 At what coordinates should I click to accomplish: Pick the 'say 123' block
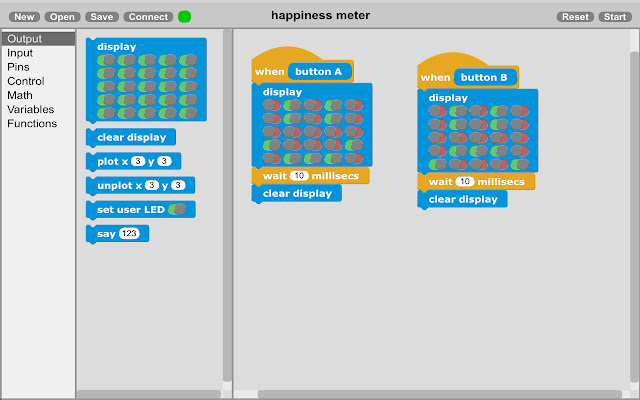pos(118,233)
